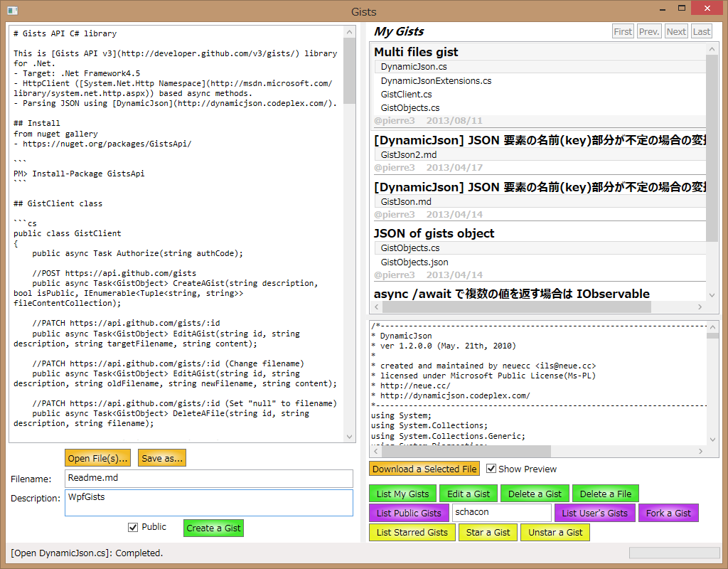
Task: Toggle the Public checkbox
Action: tap(133, 527)
